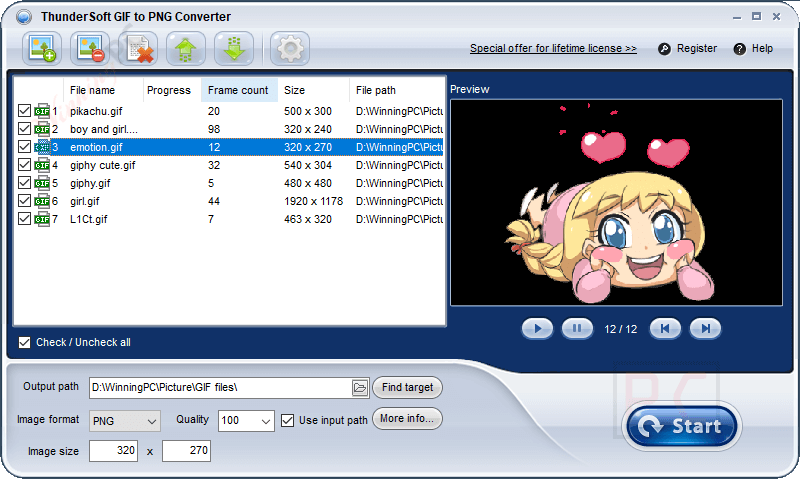Viewport: 800px width, 479px height.
Task: Click GIF file icon for pikachu.gif
Action: click(42, 111)
